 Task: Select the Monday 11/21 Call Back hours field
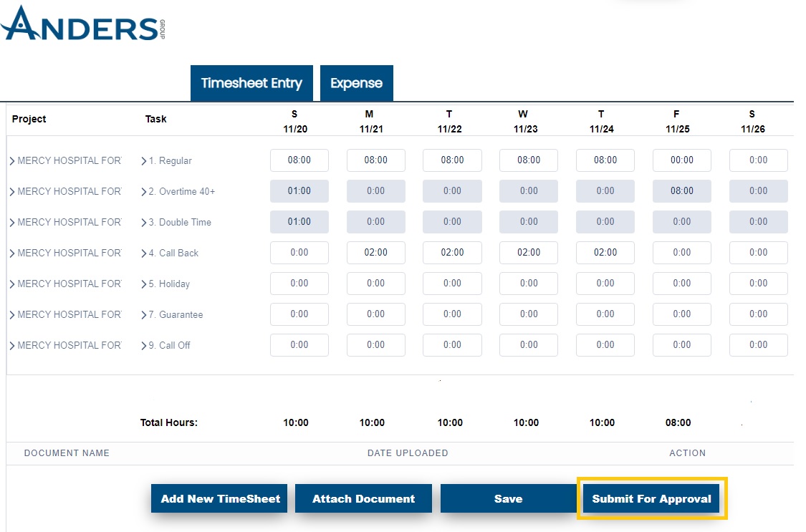[375, 253]
